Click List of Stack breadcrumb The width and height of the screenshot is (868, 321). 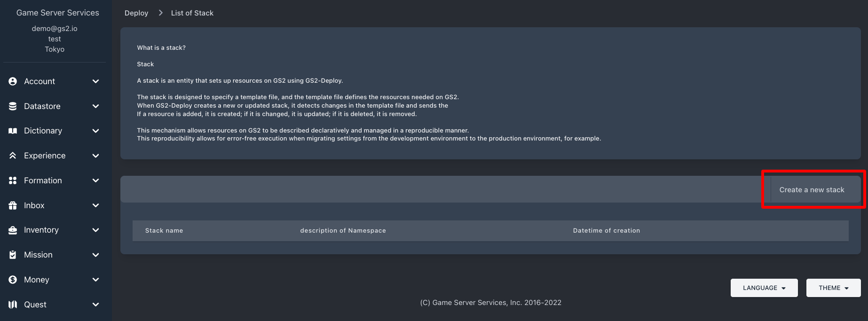click(192, 13)
